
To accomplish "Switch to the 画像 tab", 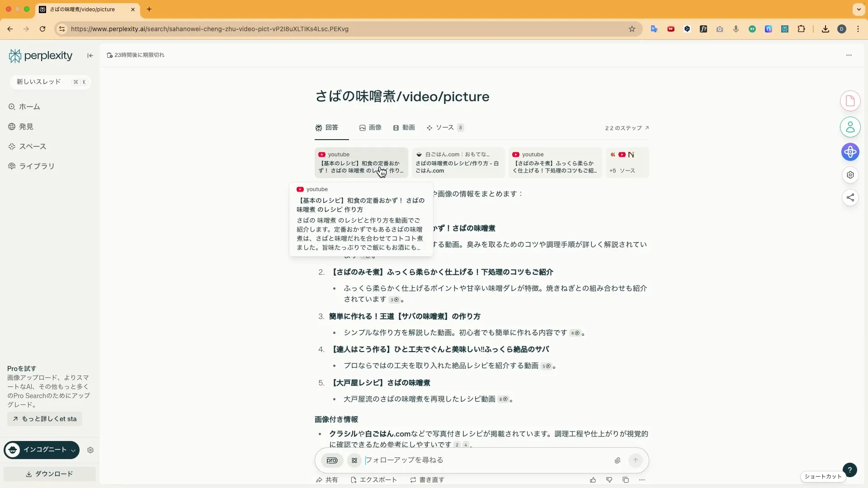I will (x=370, y=128).
